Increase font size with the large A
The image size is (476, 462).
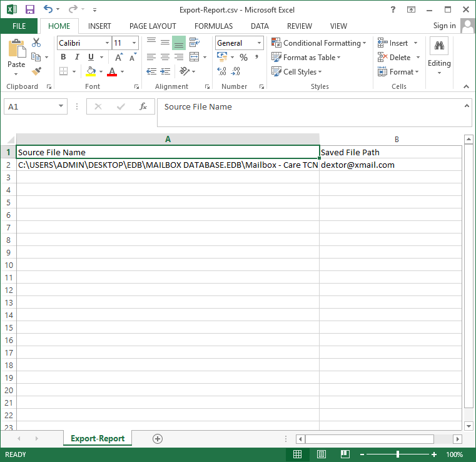point(119,57)
